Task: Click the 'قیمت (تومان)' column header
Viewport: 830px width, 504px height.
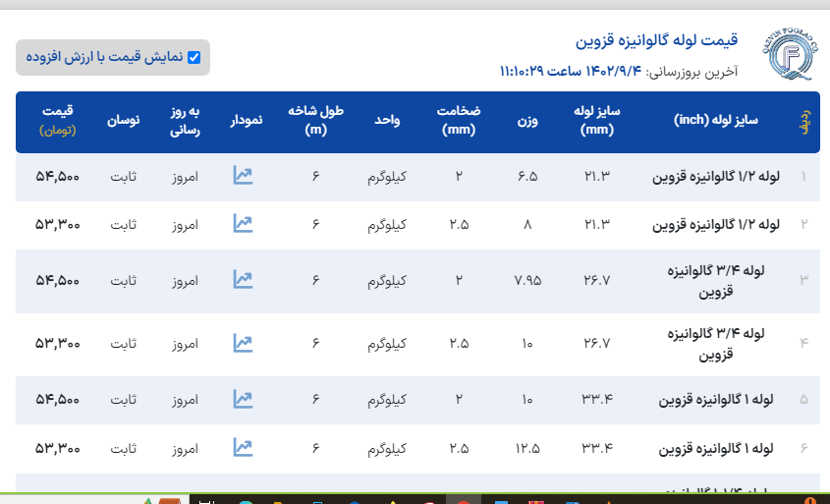Action: pos(58,120)
